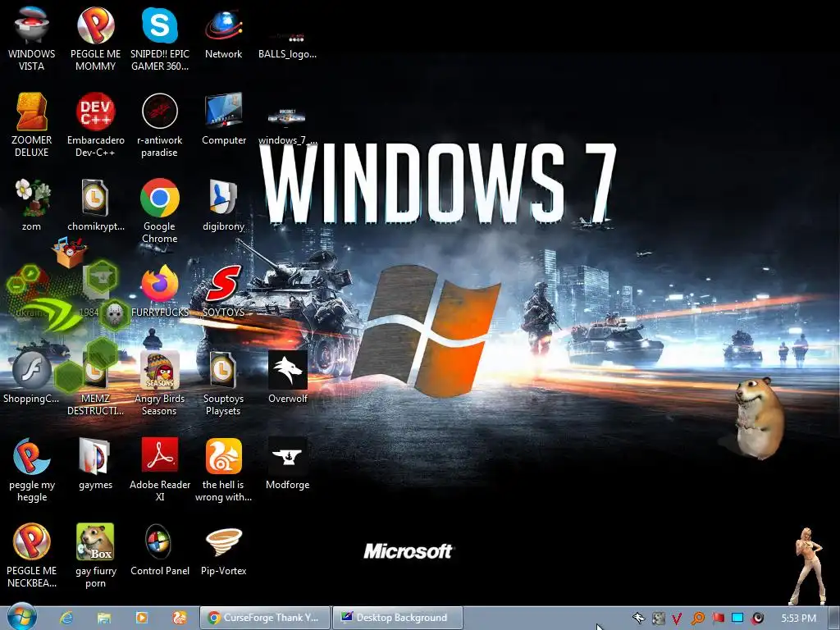Launch the PEGGLE ME MOMMY shortcut

[x=95, y=39]
